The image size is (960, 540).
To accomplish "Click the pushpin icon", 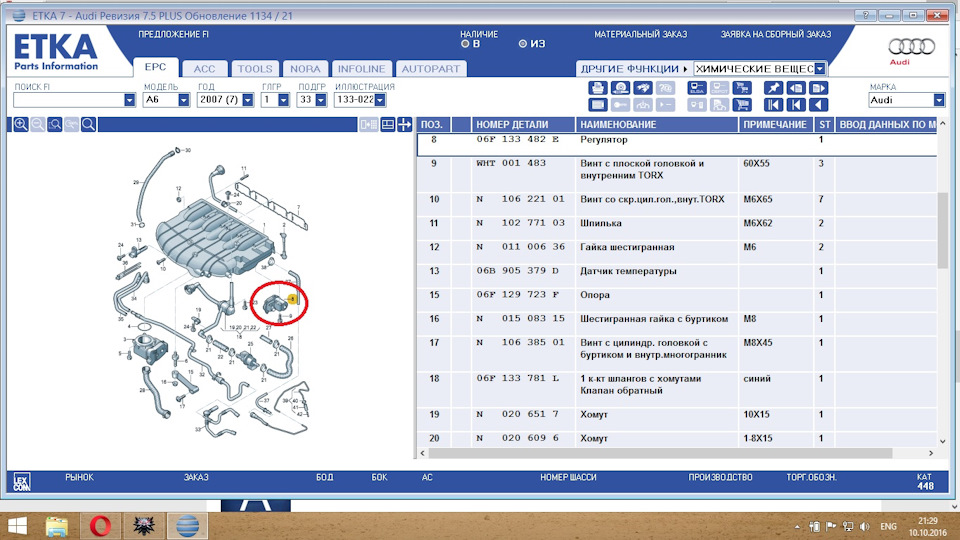I will coord(774,88).
